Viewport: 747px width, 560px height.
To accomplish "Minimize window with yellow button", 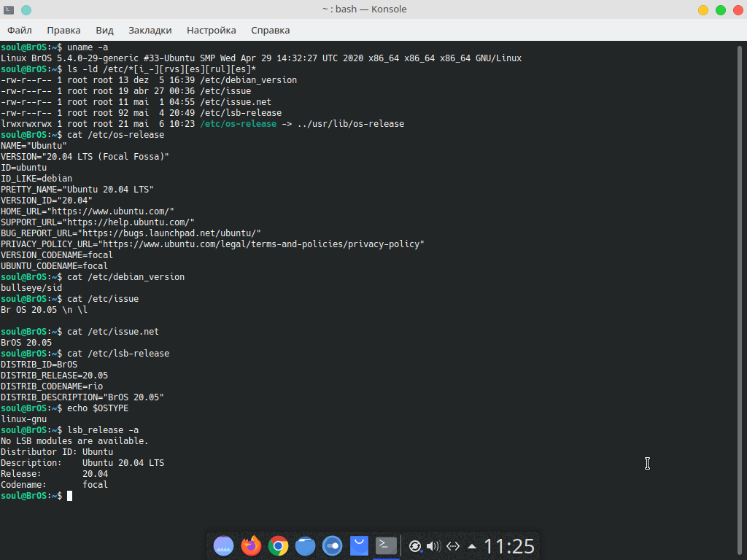I will coord(703,10).
